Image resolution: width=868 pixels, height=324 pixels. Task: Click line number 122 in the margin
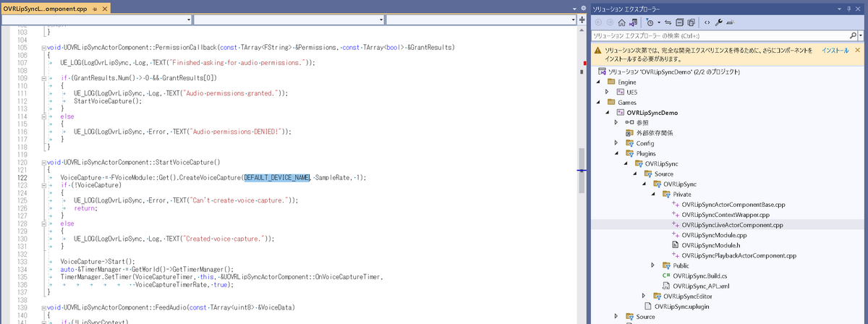(21, 177)
